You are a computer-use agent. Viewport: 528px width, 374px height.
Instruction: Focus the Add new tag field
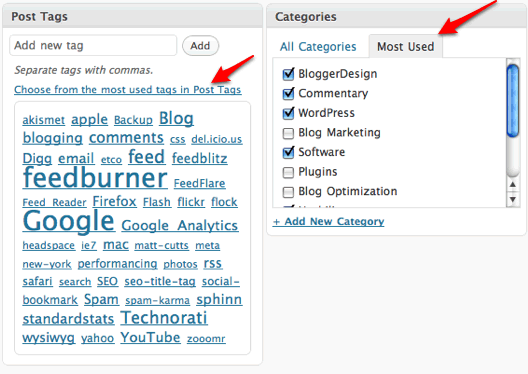(x=93, y=45)
